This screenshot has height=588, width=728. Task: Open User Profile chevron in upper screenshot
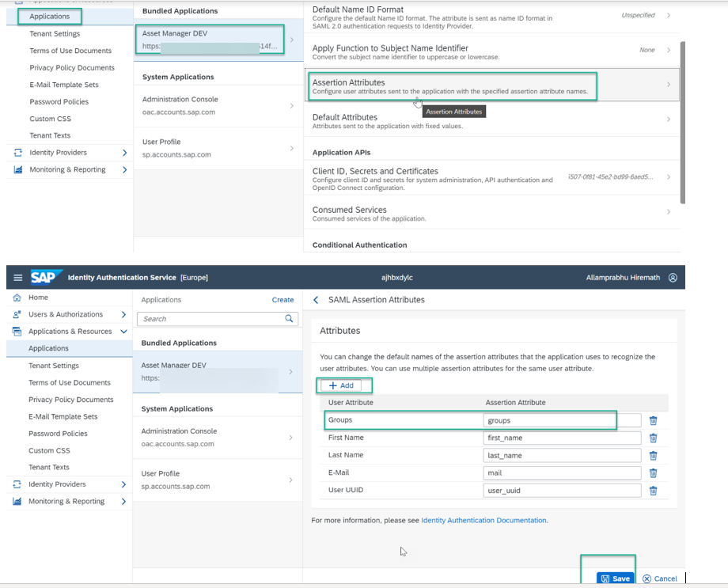[291, 148]
